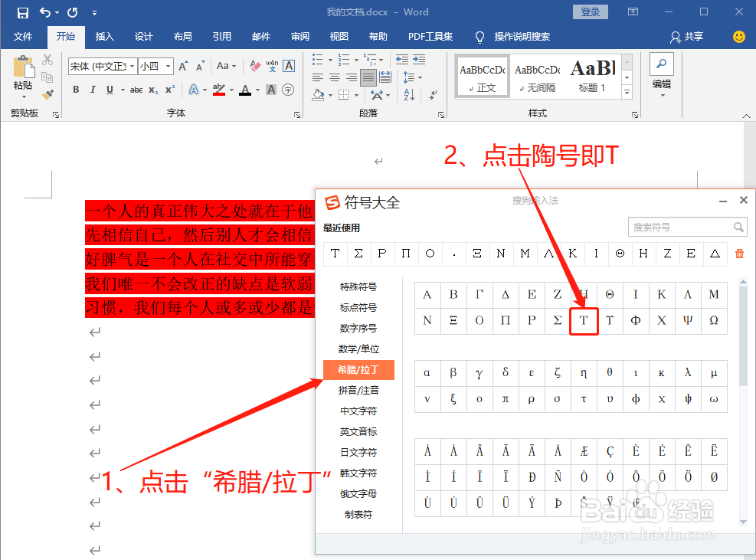Activate the format painter brush
The height and width of the screenshot is (560, 756).
click(x=47, y=94)
